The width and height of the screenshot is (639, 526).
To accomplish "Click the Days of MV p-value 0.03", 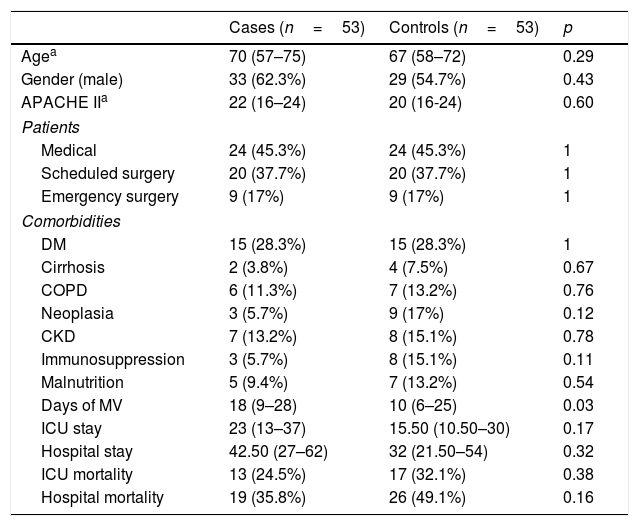I will (x=578, y=405).
